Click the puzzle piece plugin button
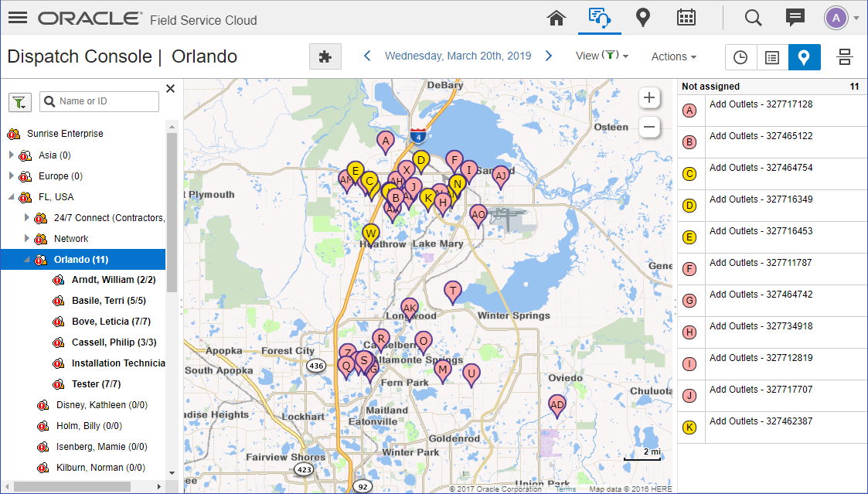868x494 pixels. 325,56
